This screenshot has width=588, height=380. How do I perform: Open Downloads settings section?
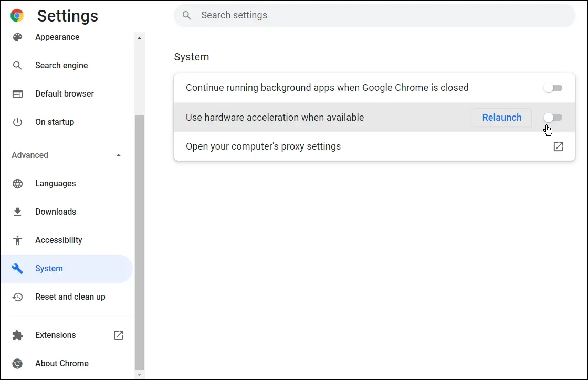67,212
